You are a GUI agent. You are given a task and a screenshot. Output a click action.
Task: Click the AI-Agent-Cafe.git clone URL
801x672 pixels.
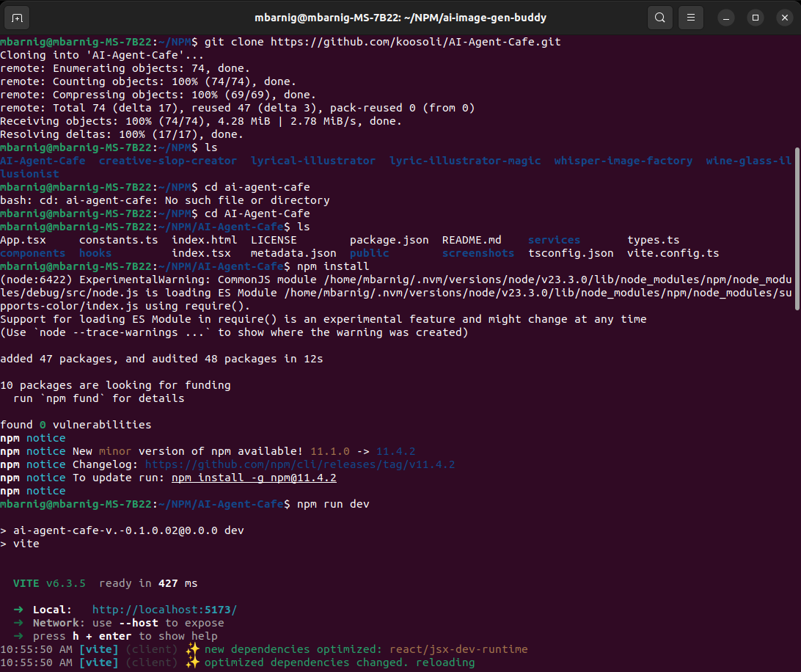(415, 42)
